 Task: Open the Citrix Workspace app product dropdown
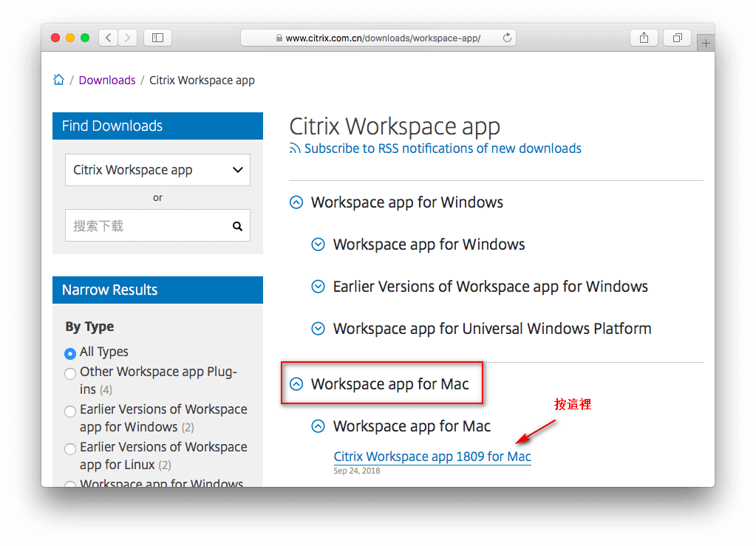click(x=157, y=170)
